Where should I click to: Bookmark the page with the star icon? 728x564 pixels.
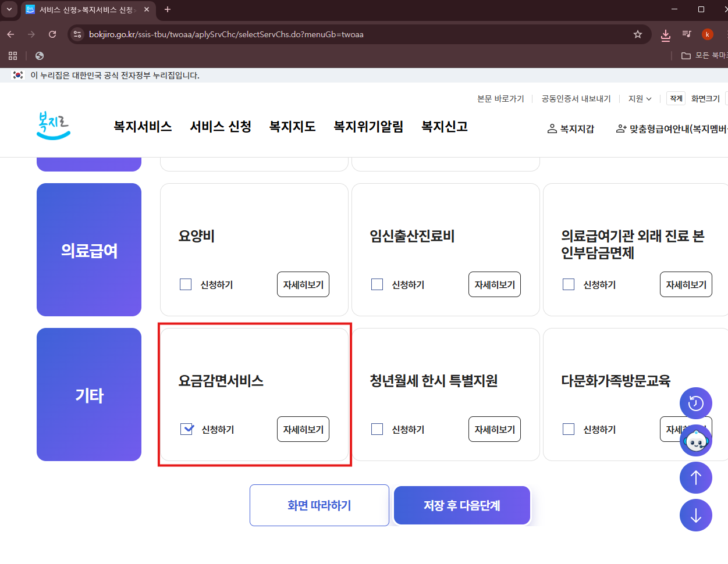[x=638, y=34]
